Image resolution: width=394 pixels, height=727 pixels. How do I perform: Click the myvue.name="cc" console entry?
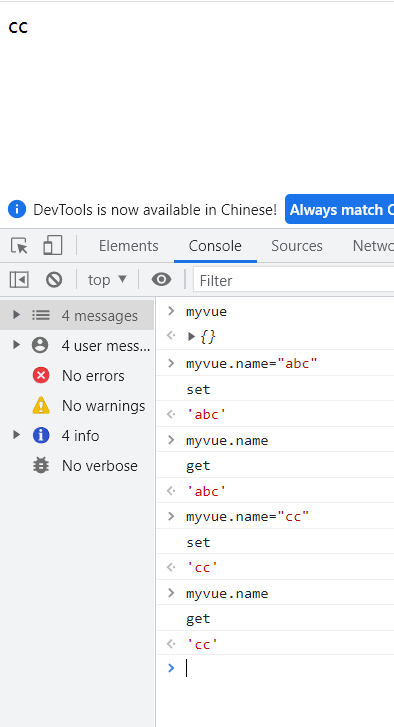click(x=248, y=517)
